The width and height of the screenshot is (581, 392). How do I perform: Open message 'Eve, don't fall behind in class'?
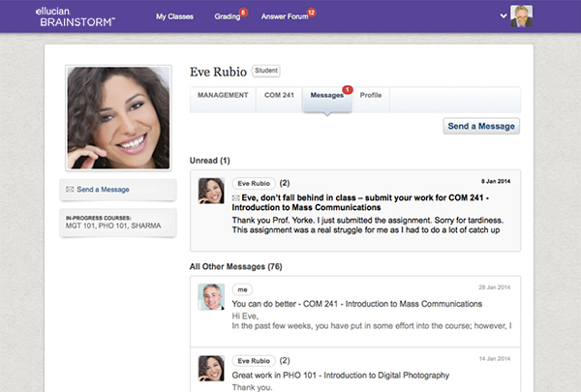tap(360, 202)
